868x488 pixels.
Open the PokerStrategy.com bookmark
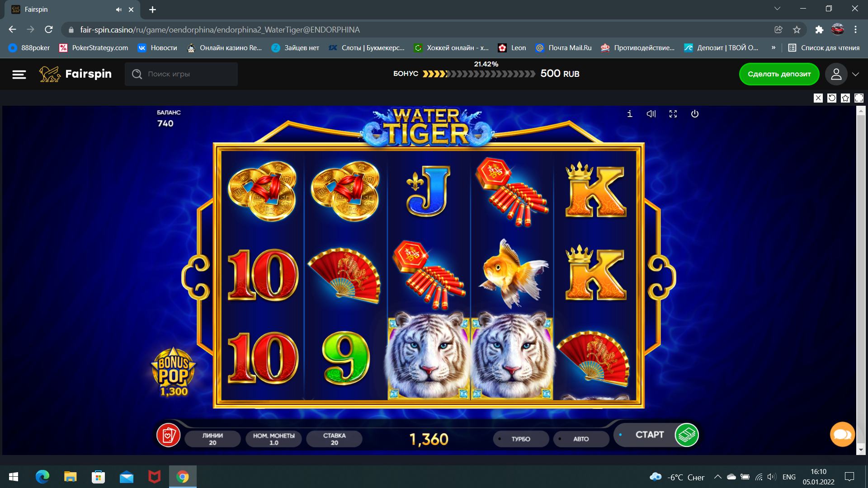[94, 47]
